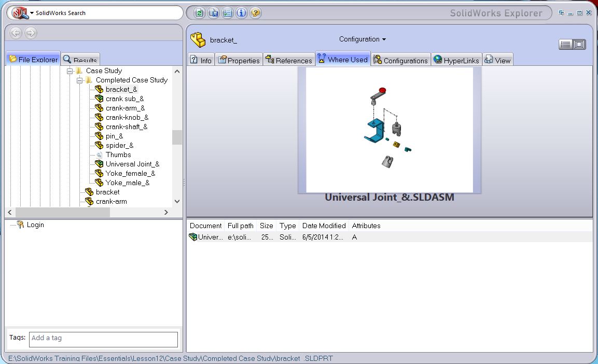The image size is (598, 364).
Task: Select the crank-arm part without ampersand suffix
Action: coord(112,201)
